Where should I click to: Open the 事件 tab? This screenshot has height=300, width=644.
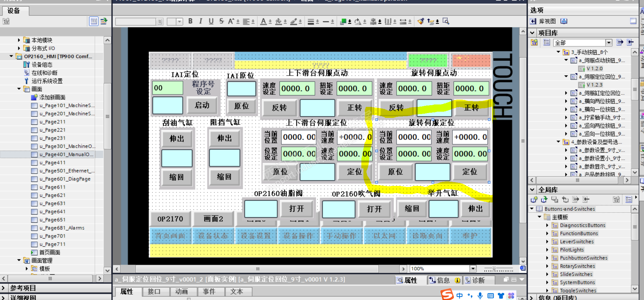[209, 292]
